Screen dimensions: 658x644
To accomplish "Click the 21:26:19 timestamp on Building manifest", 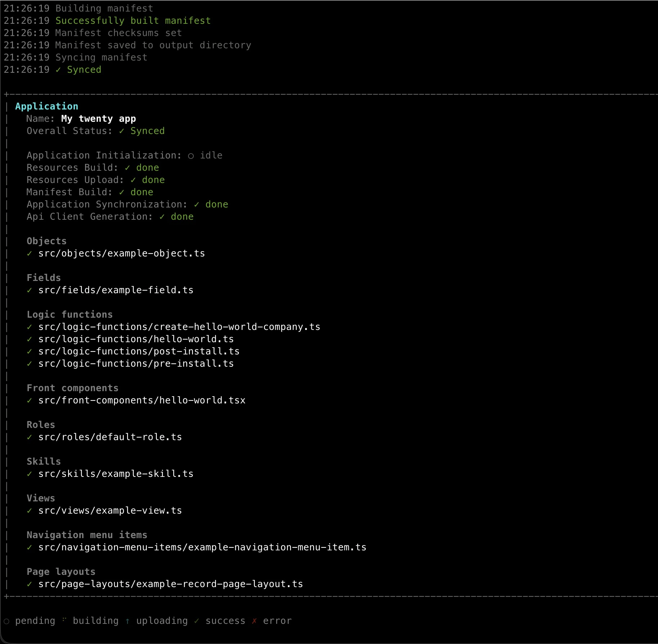I will coord(27,8).
